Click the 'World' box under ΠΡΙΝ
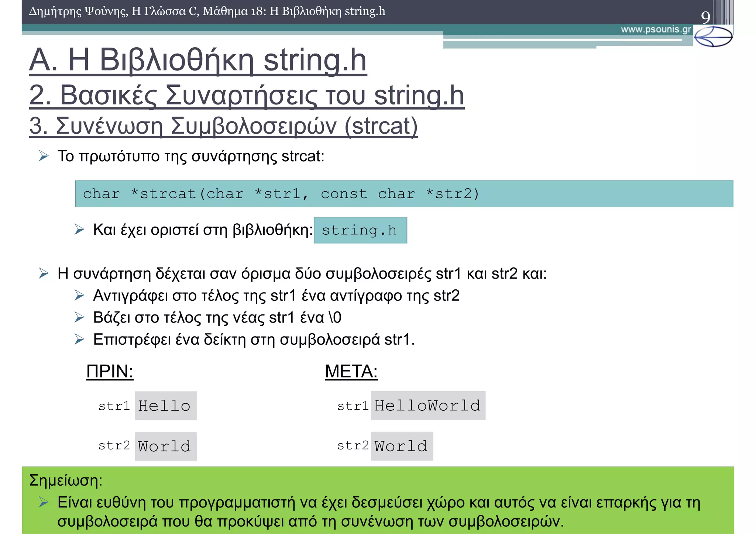 coord(165,446)
